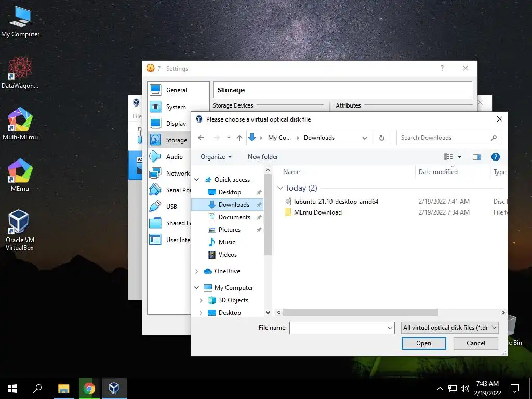This screenshot has width=532, height=399.
Task: Open notification center
Action: click(x=515, y=389)
